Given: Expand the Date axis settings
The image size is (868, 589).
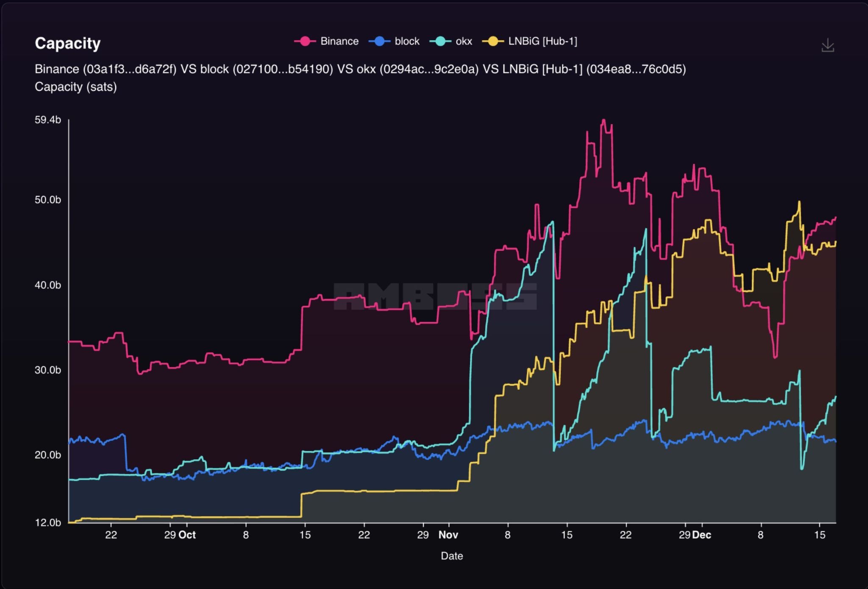Looking at the screenshot, I should coord(451,556).
